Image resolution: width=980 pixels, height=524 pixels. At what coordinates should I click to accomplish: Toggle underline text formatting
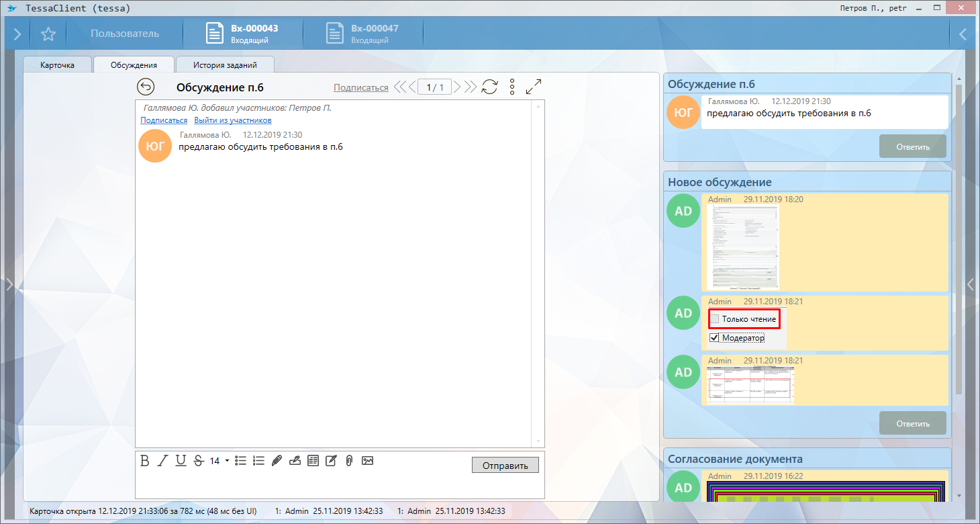point(181,461)
